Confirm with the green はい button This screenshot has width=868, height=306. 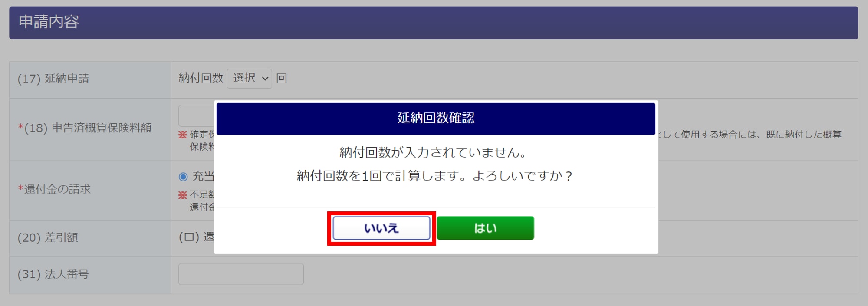[485, 228]
